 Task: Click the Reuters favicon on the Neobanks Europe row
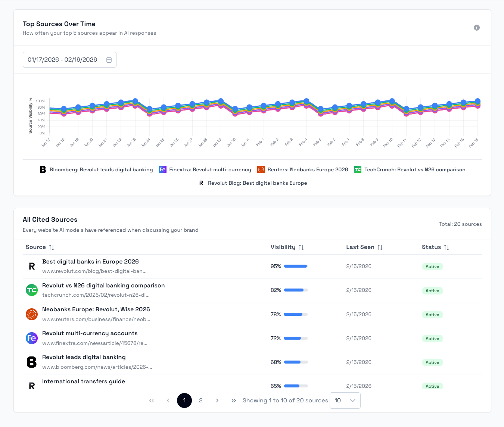32,314
